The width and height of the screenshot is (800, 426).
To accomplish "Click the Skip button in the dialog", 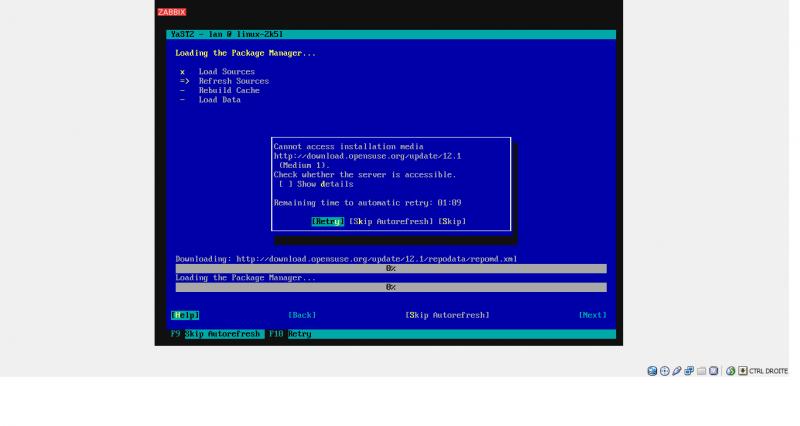I will click(452, 221).
